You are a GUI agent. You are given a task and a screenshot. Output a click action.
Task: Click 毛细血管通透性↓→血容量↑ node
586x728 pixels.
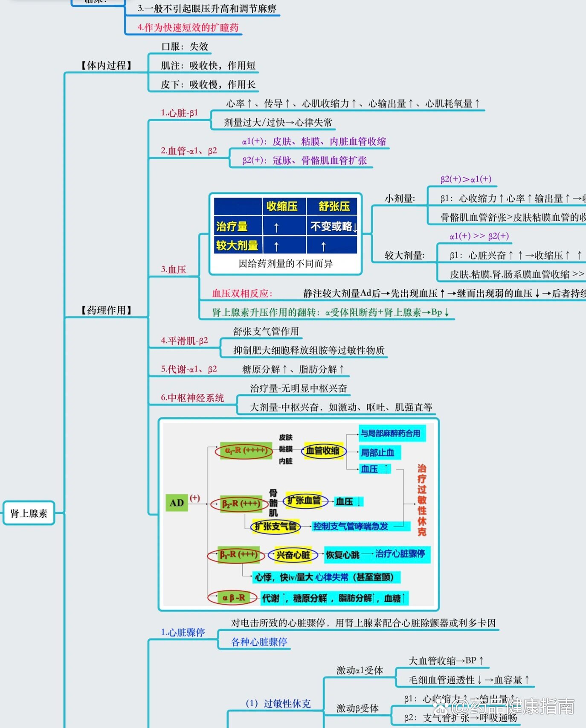coord(469,680)
